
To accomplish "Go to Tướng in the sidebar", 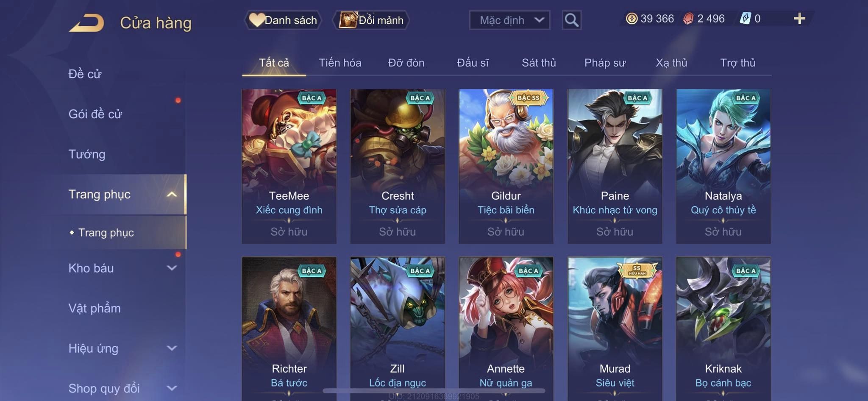I will tap(87, 154).
